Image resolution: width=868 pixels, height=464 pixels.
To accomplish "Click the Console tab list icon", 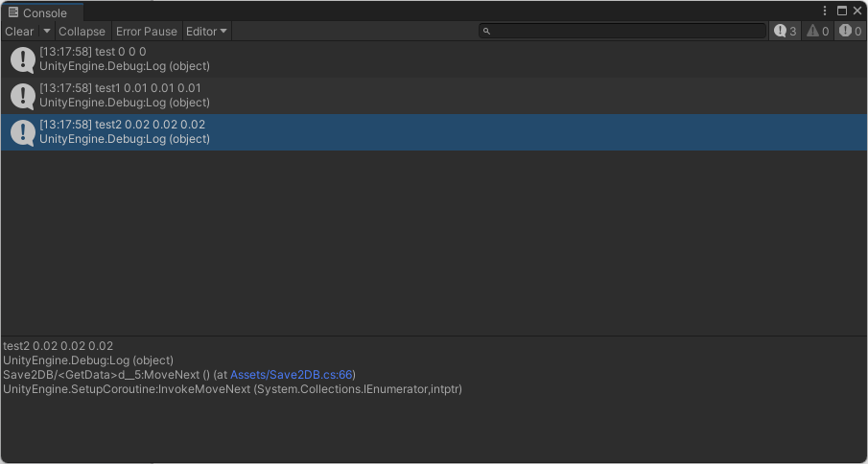I will click(x=13, y=12).
